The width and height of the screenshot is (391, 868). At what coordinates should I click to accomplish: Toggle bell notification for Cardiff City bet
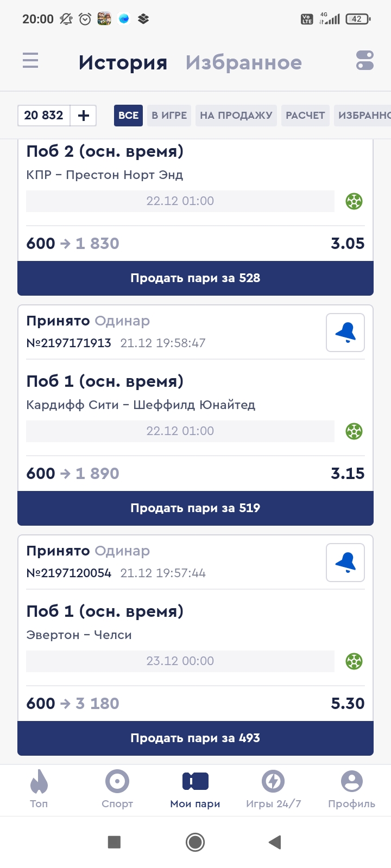pos(345,333)
